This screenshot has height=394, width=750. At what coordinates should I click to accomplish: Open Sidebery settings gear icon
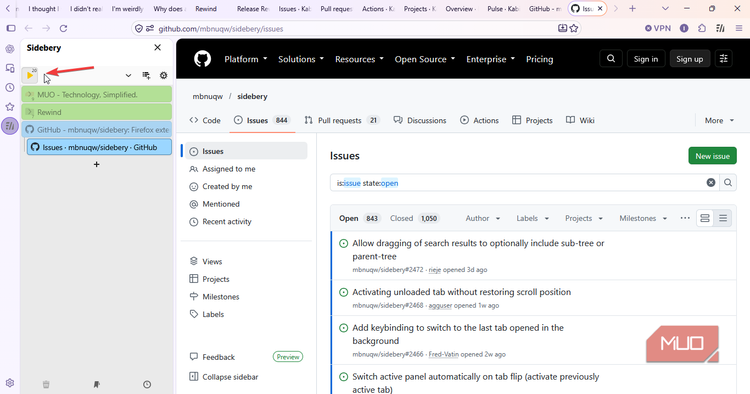coord(164,76)
